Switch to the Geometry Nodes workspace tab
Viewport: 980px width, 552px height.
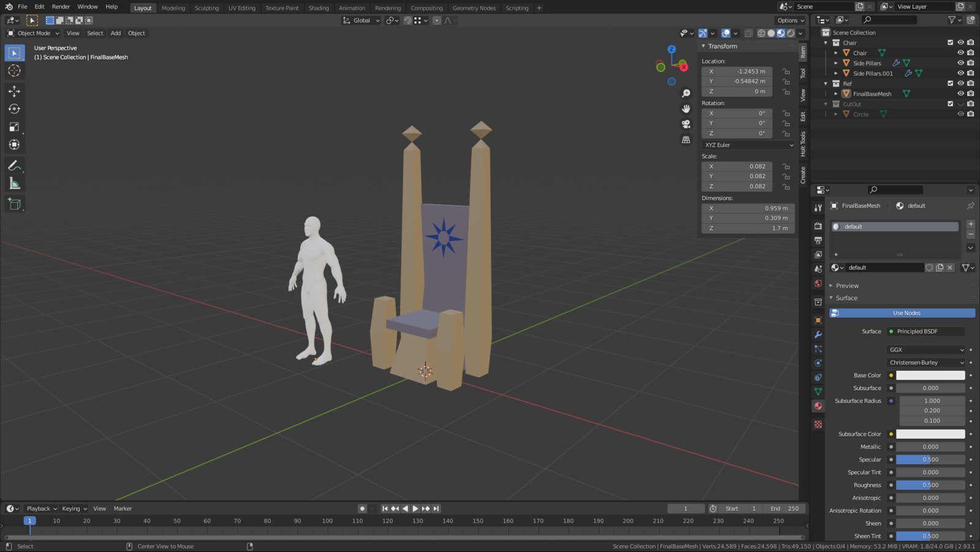click(x=474, y=8)
